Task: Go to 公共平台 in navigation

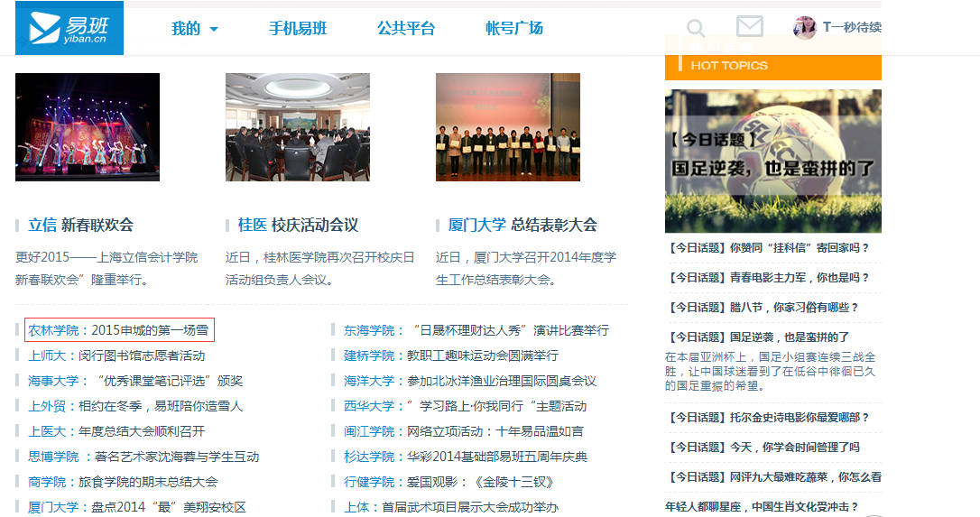Action: (x=406, y=29)
